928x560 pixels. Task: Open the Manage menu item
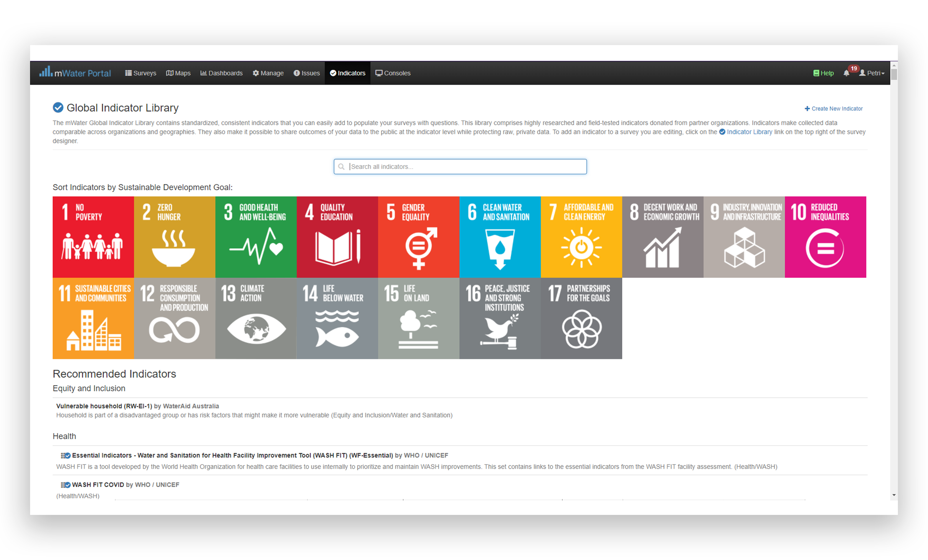coord(268,73)
